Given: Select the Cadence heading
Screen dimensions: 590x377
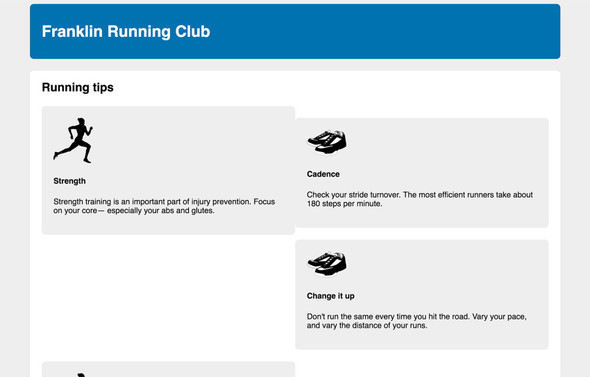Looking at the screenshot, I should [323, 174].
